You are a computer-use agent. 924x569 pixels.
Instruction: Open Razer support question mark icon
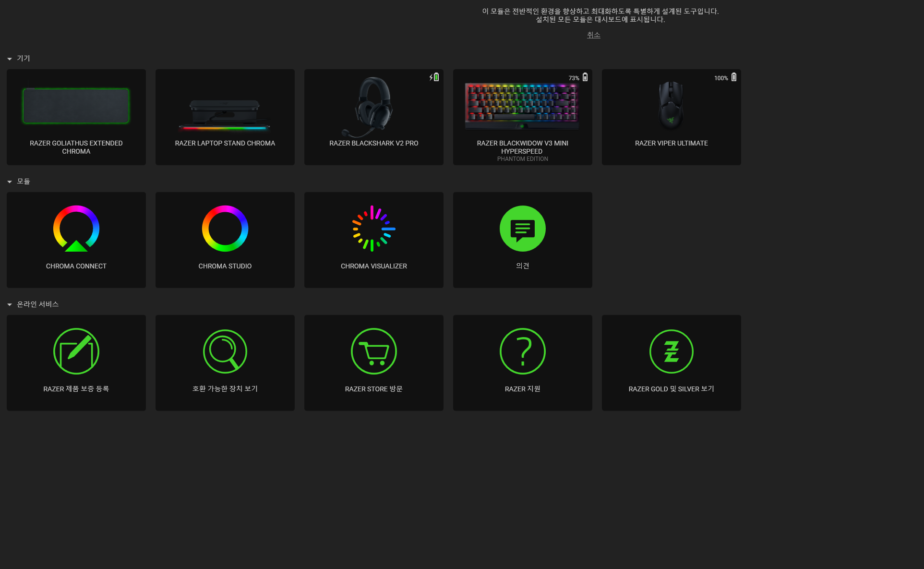pos(523,351)
